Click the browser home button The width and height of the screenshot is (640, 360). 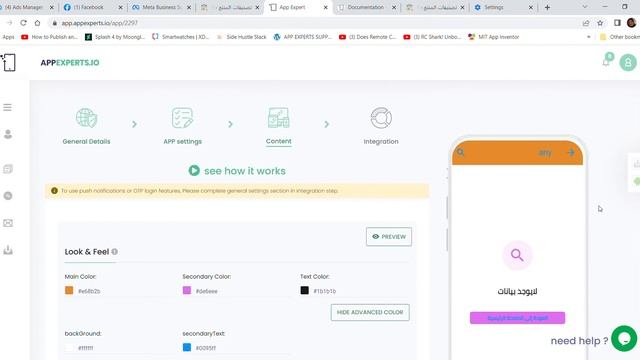tap(38, 23)
